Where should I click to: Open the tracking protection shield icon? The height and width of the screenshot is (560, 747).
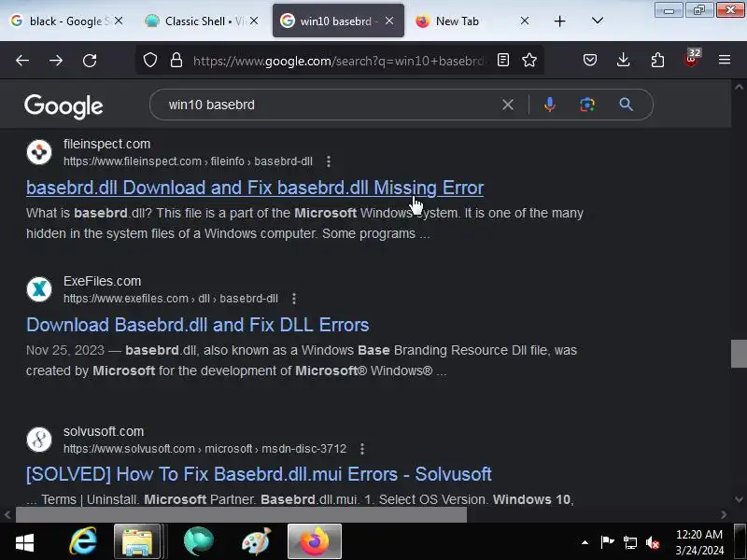click(150, 61)
